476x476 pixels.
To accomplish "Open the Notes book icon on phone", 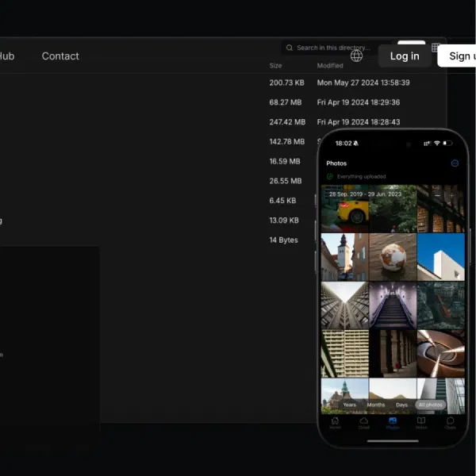I will (x=421, y=420).
